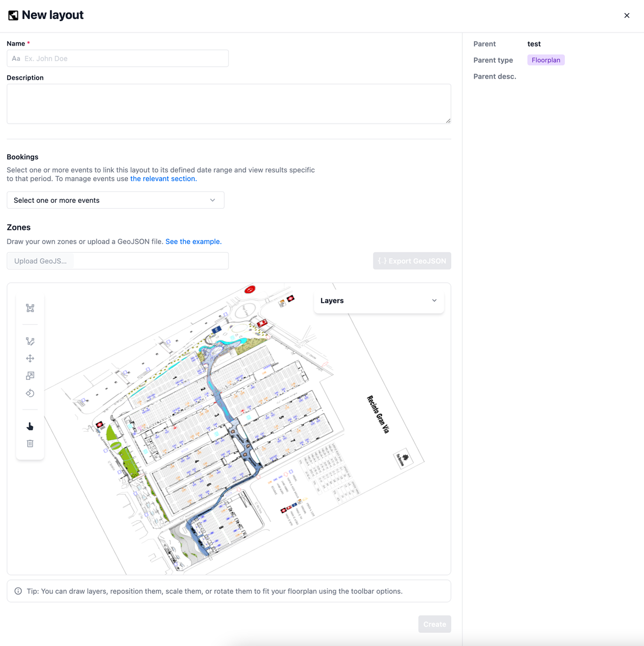
Task: Activate the scale layer tool
Action: point(30,376)
